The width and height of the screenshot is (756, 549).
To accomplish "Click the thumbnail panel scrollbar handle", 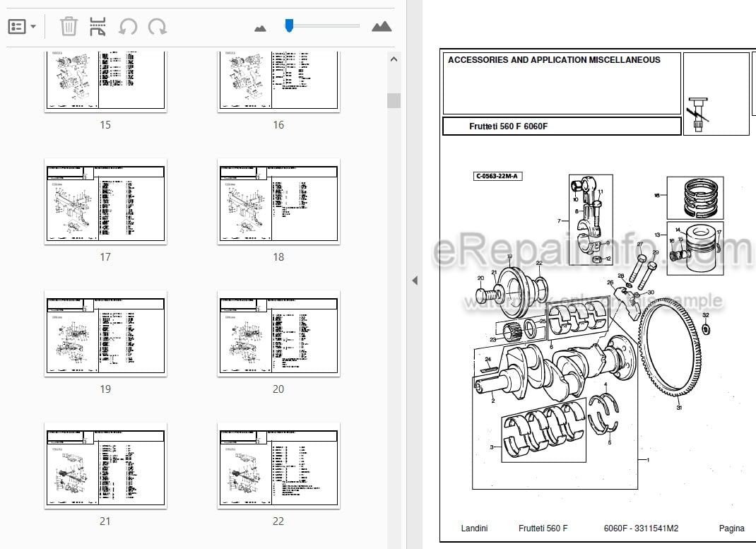I will coord(394,100).
